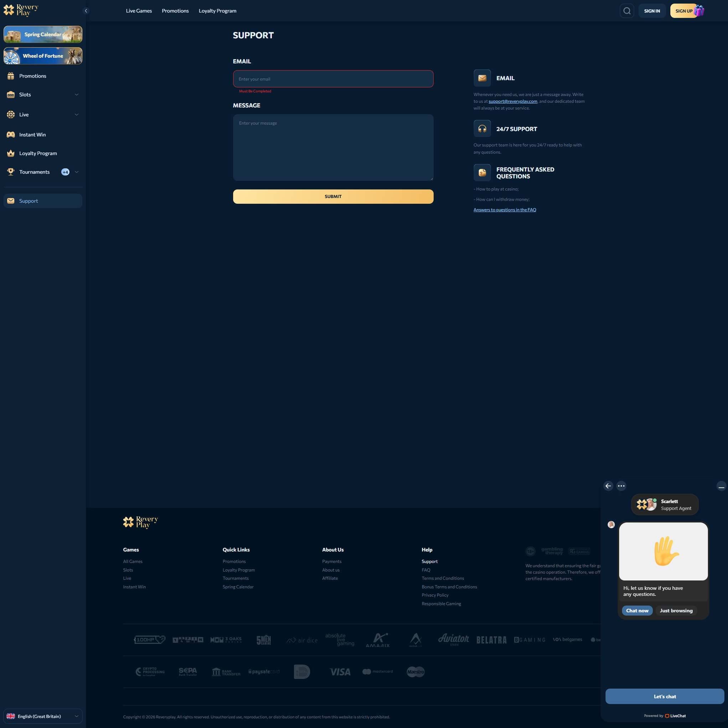Viewport: 728px width, 728px height.
Task: Click the support@reveryplay.com email link
Action: (x=512, y=101)
